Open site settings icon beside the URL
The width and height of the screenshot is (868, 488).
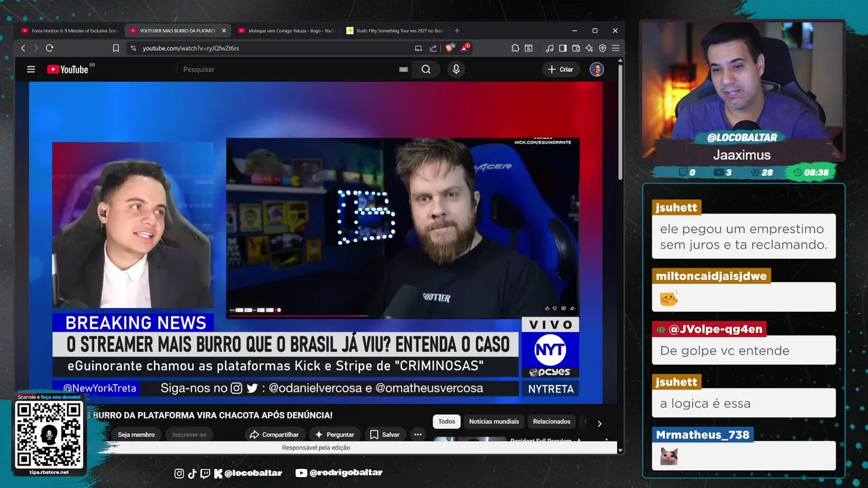click(133, 48)
